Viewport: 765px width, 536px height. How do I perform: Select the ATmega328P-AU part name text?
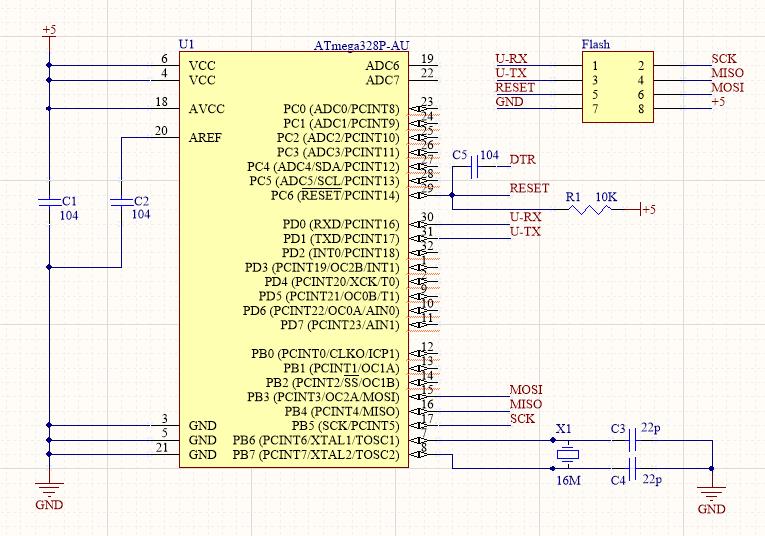tap(361, 46)
